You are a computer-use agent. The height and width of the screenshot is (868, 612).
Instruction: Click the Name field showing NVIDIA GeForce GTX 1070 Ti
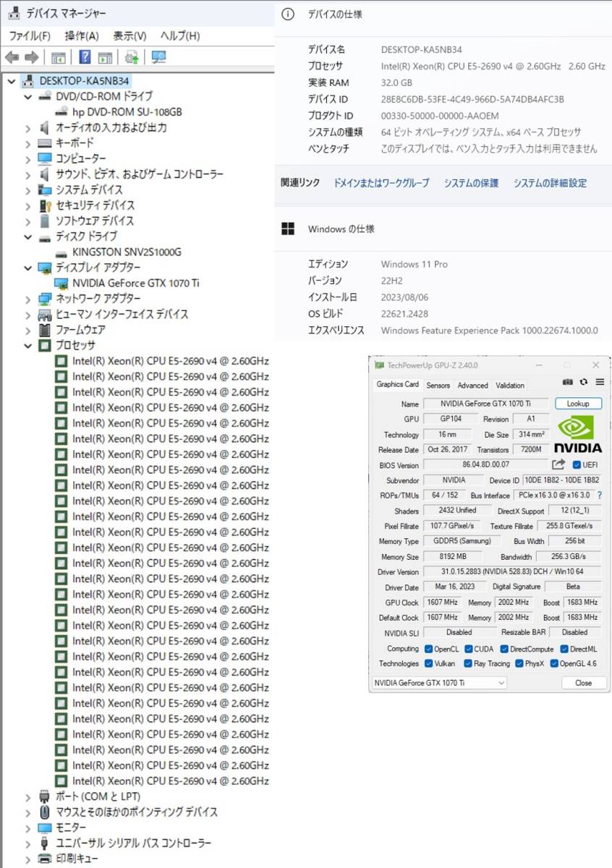487,404
